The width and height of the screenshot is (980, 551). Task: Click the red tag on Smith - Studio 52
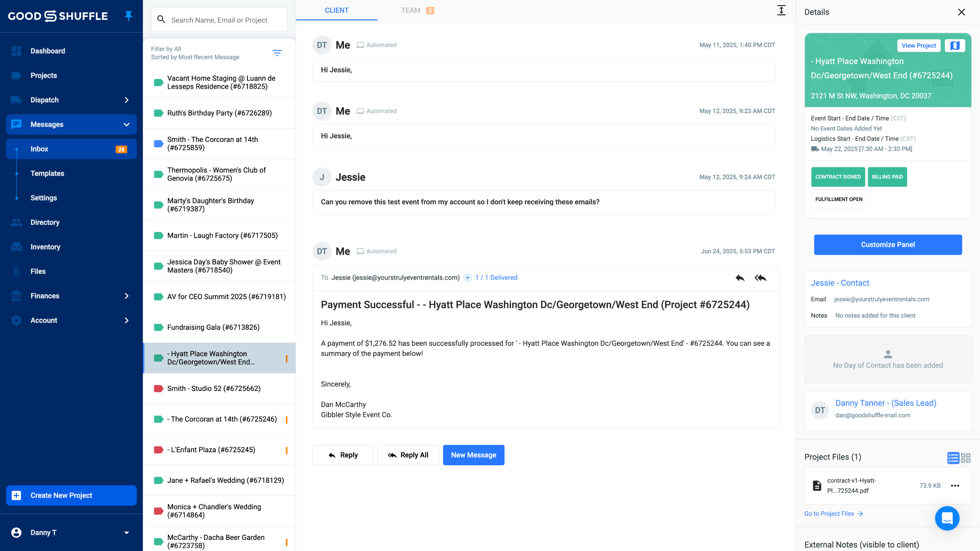tap(158, 389)
